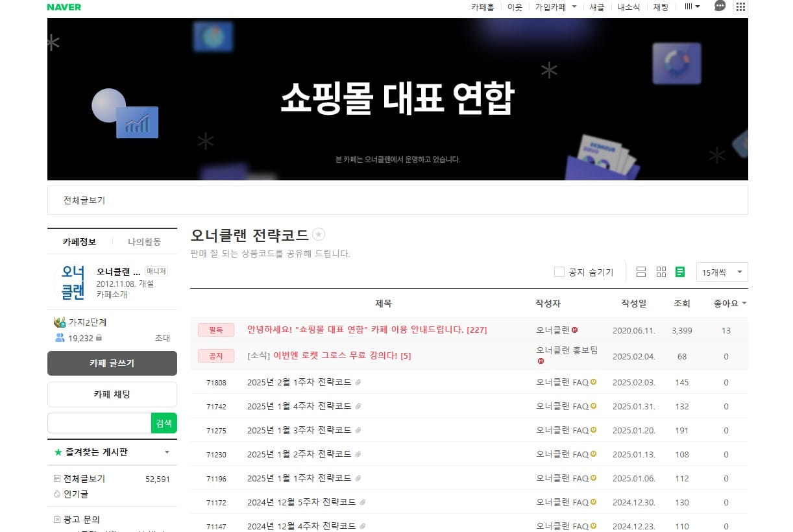
Task: Open the top bar more-menu dropdown
Action: [692, 6]
